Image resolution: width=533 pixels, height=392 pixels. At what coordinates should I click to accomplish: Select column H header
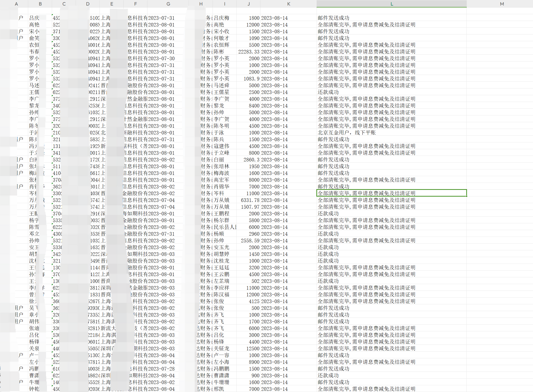pyautogui.click(x=201, y=4)
